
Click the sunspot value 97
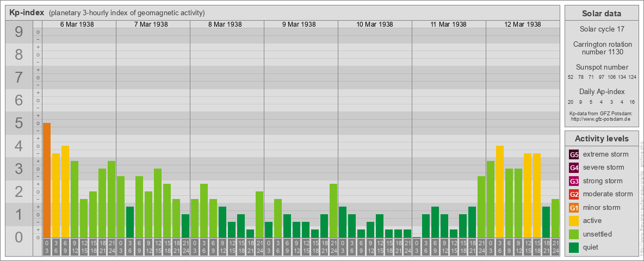click(x=601, y=77)
